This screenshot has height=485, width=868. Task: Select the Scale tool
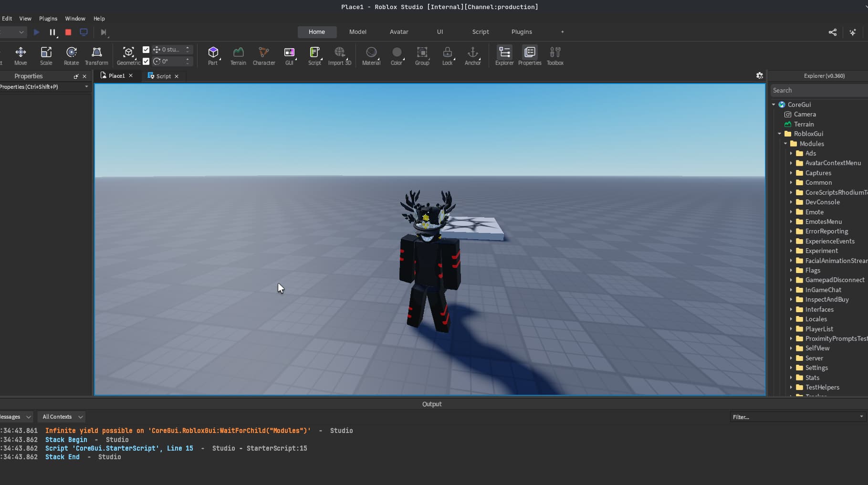(46, 55)
